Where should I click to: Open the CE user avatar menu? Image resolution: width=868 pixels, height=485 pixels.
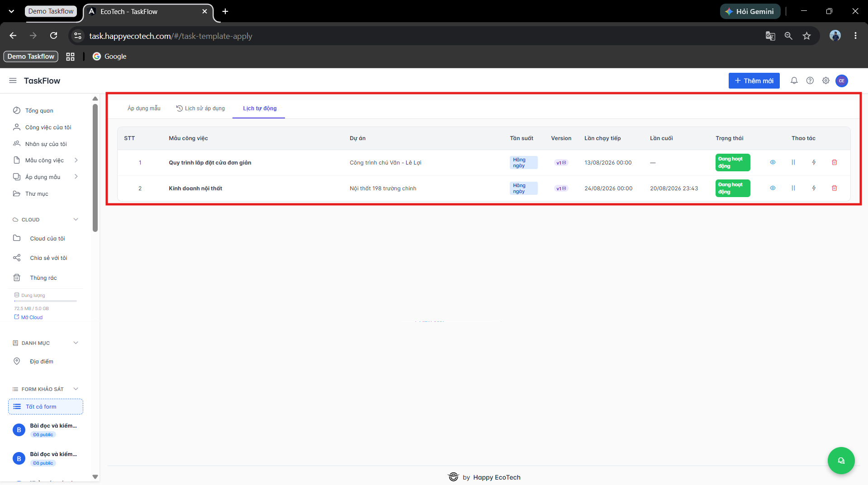(x=841, y=80)
